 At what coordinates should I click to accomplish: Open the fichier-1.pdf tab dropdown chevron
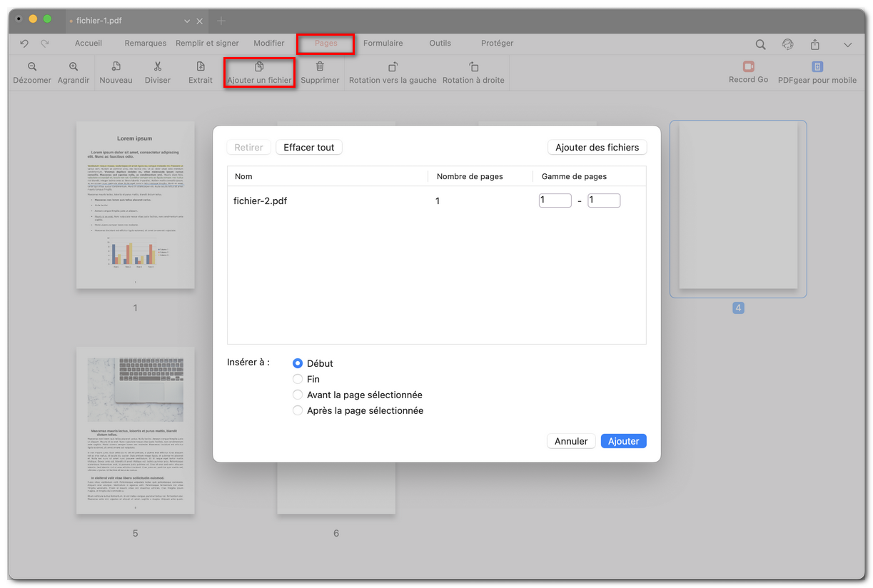pos(186,21)
